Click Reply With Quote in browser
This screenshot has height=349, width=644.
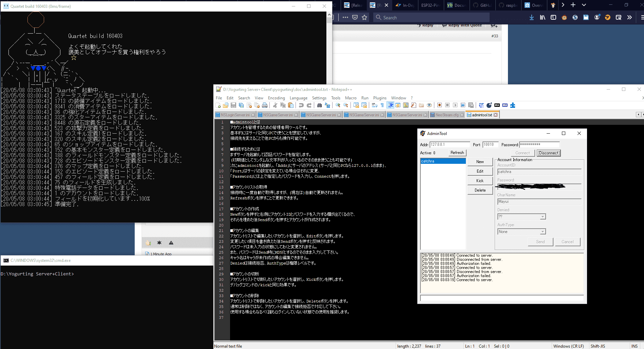point(462,25)
